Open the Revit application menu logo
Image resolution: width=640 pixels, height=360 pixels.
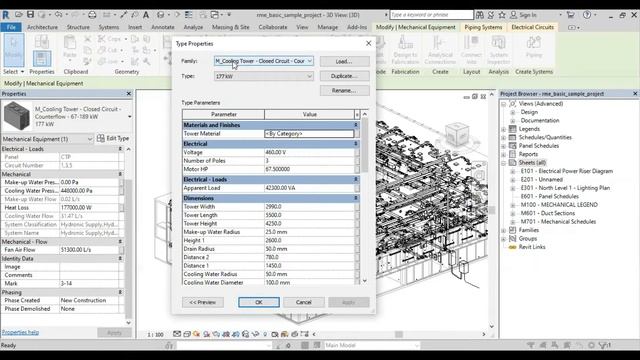6,15
